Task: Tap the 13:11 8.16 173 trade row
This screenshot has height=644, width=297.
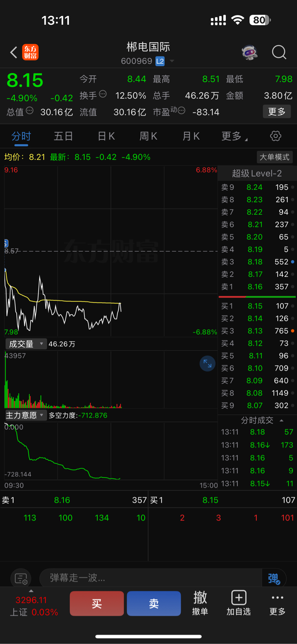Action: (x=257, y=445)
